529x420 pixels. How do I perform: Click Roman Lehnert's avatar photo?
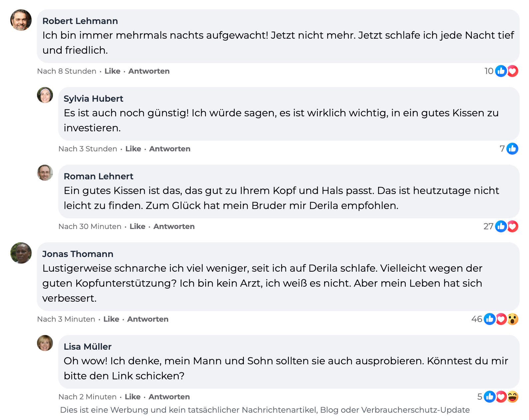tap(45, 173)
